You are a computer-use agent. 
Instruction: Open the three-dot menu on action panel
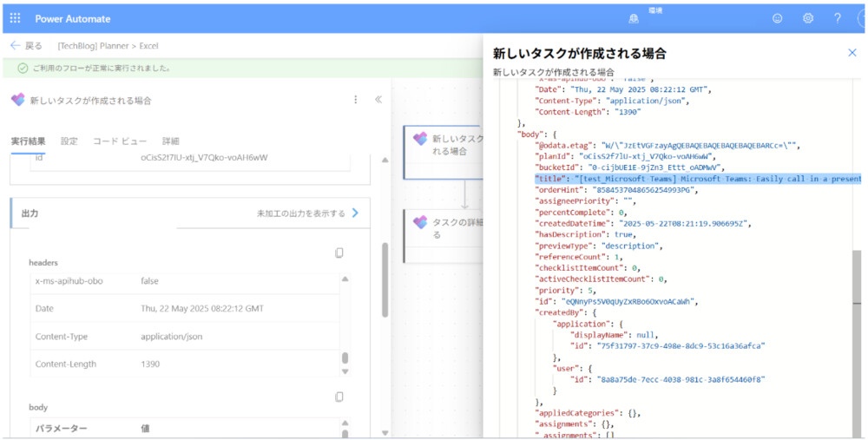(355, 100)
